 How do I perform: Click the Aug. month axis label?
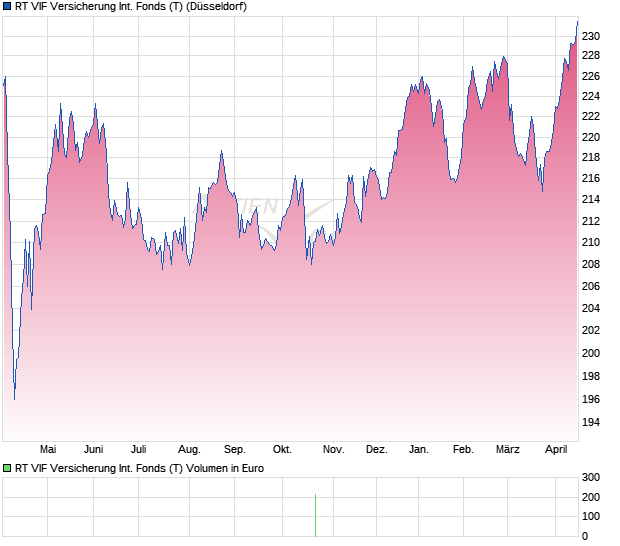point(189,450)
